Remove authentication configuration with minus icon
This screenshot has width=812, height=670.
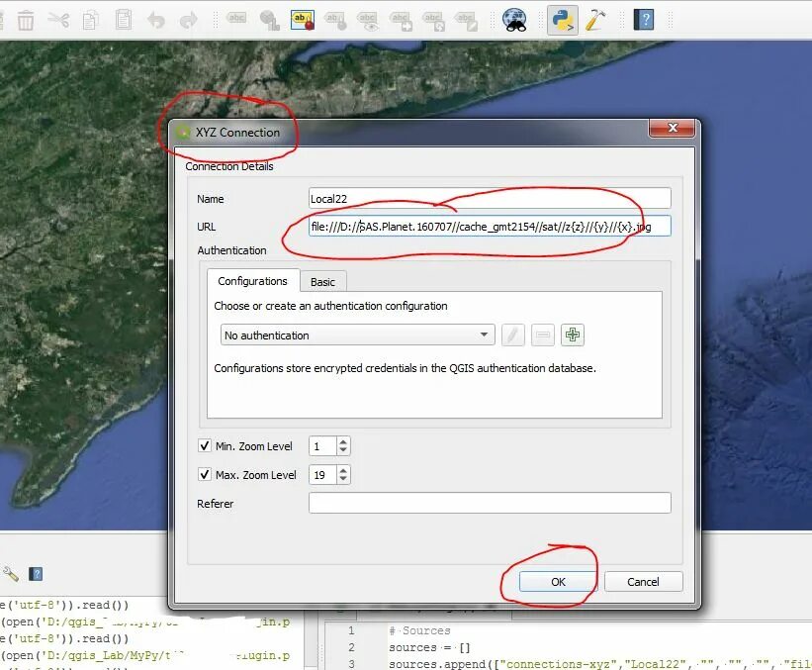[542, 335]
